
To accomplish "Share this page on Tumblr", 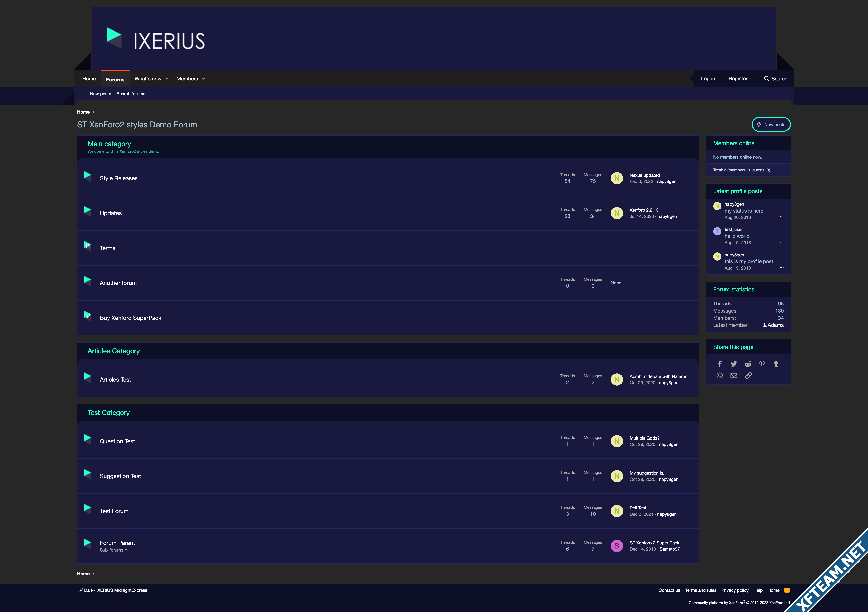I will [x=776, y=364].
